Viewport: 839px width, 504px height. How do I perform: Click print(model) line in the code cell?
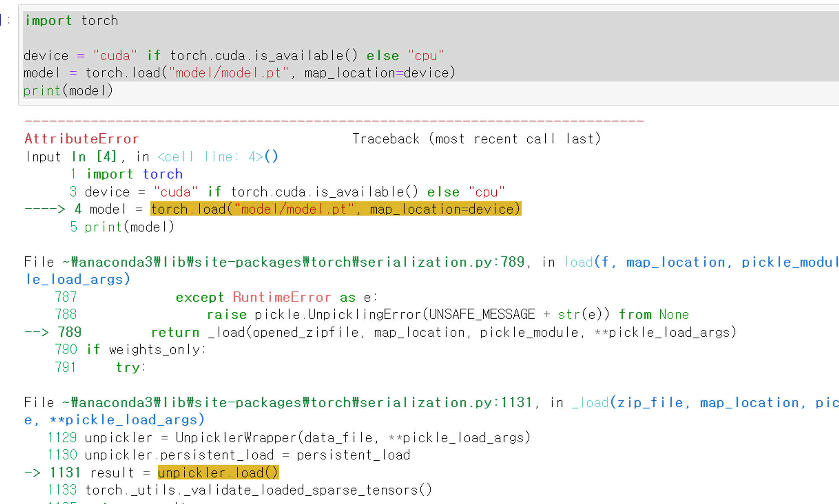point(68,91)
